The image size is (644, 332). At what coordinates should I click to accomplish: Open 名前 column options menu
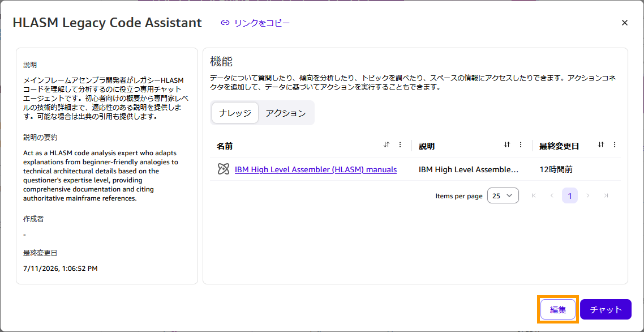pos(400,145)
